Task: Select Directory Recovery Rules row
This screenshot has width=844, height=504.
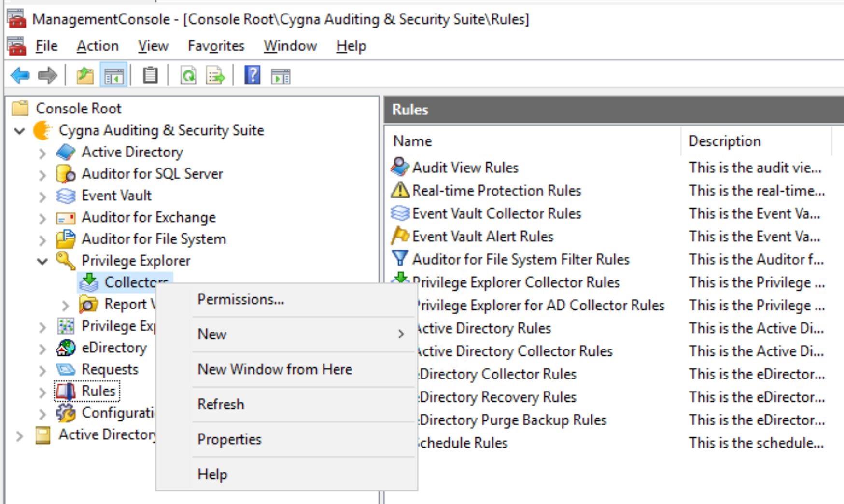Action: (x=497, y=397)
